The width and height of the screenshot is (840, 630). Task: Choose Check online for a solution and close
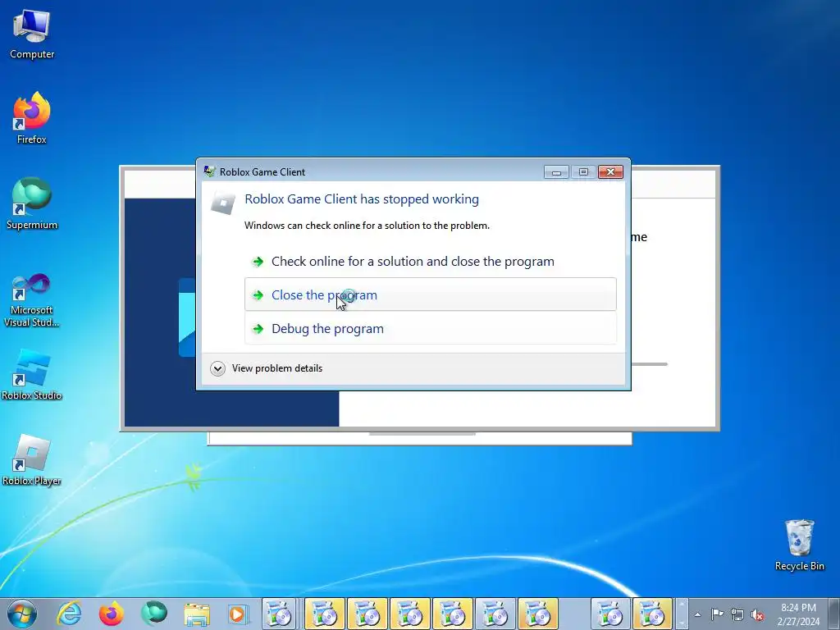point(430,262)
